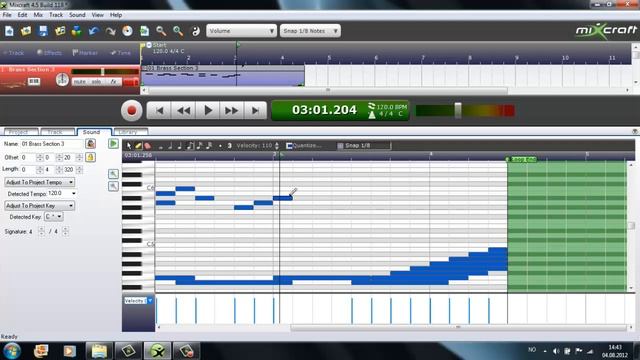The height and width of the screenshot is (360, 640).
Task: Click the Burn CD icon
Action: [x=127, y=31]
